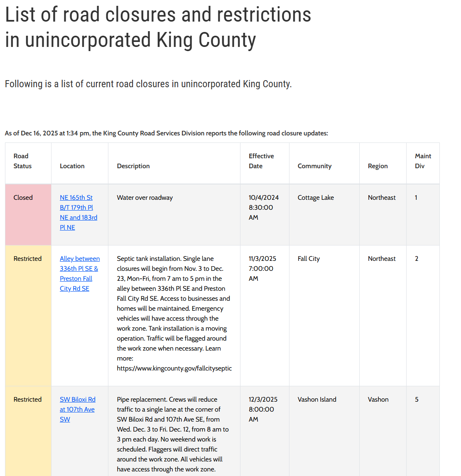Click the Northeast region cell in row one
The height and width of the screenshot is (476, 461).
pos(382,197)
